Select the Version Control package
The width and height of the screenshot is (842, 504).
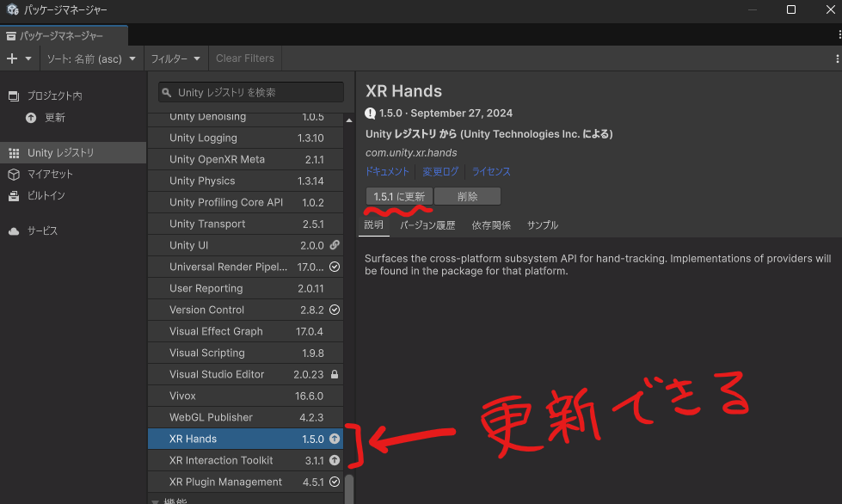(x=245, y=310)
